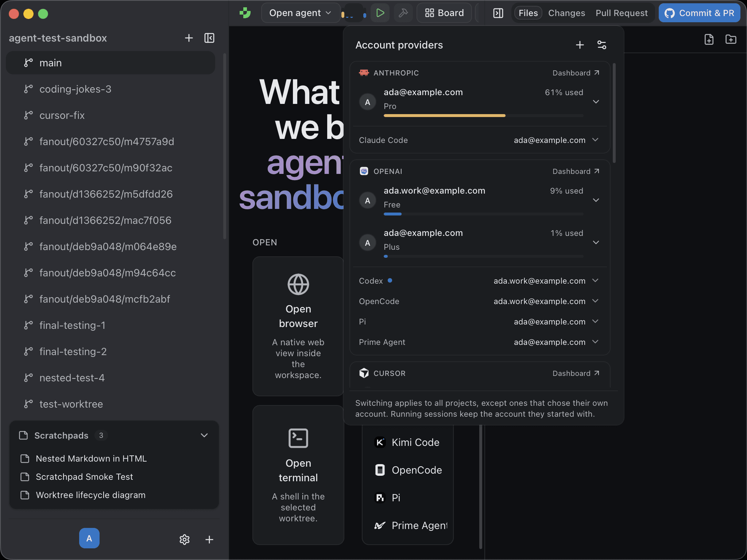This screenshot has width=747, height=560.
Task: Click the hammer build icon
Action: [x=403, y=13]
